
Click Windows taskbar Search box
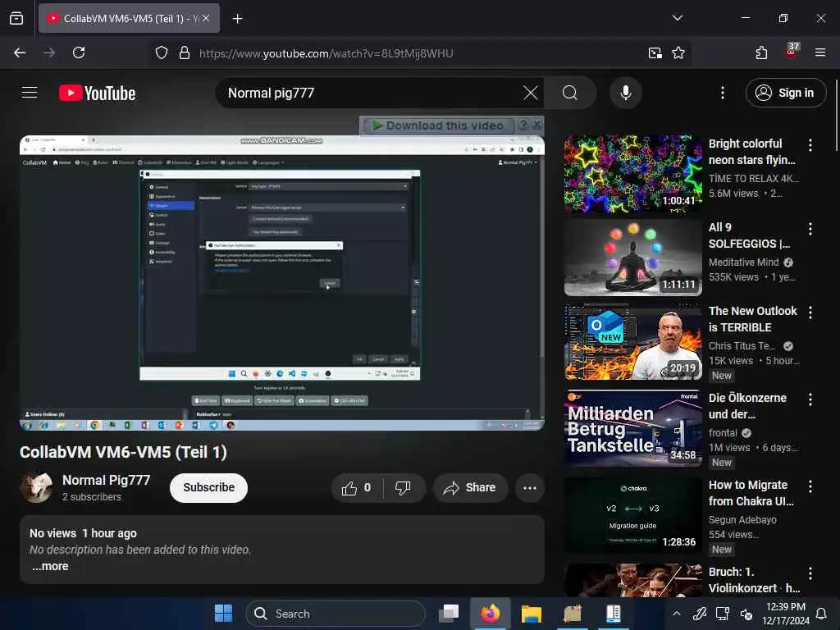pos(336,614)
